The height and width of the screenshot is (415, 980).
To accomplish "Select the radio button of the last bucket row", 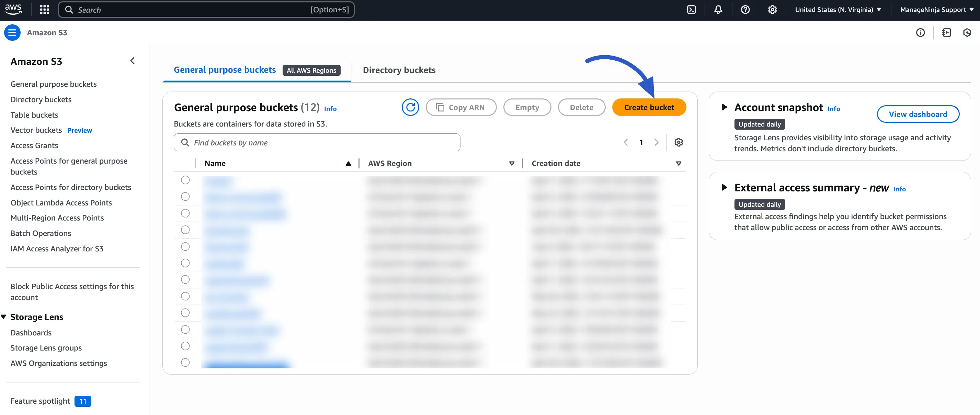I will [x=185, y=362].
